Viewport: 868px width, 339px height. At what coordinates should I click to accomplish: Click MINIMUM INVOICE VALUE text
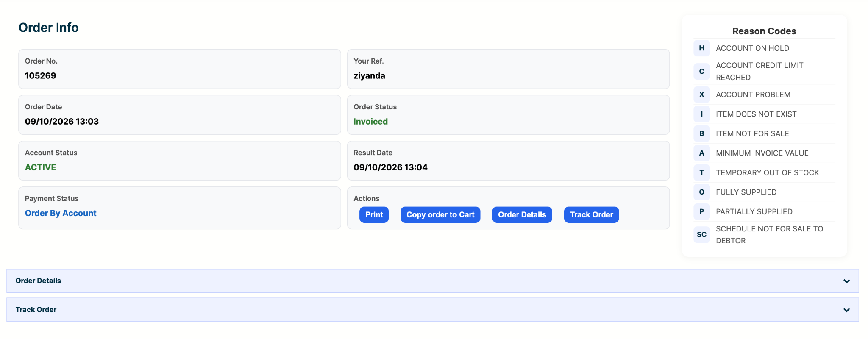coord(762,153)
